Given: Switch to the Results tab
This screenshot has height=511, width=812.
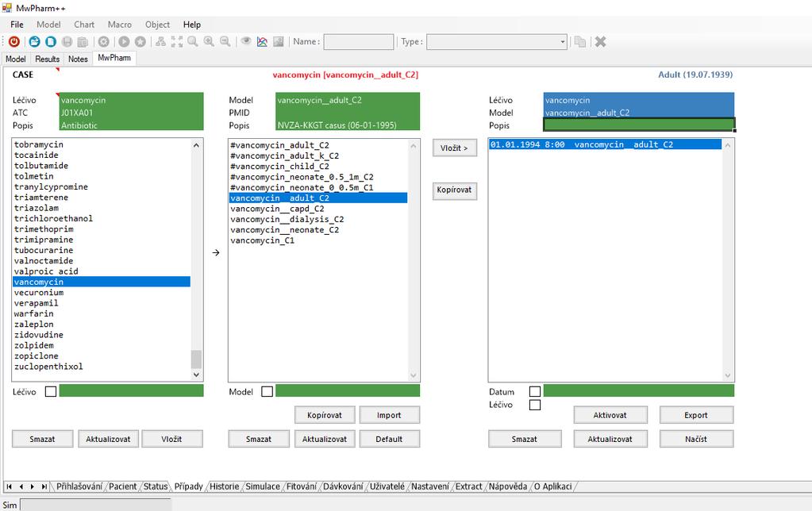Looking at the screenshot, I should point(47,59).
